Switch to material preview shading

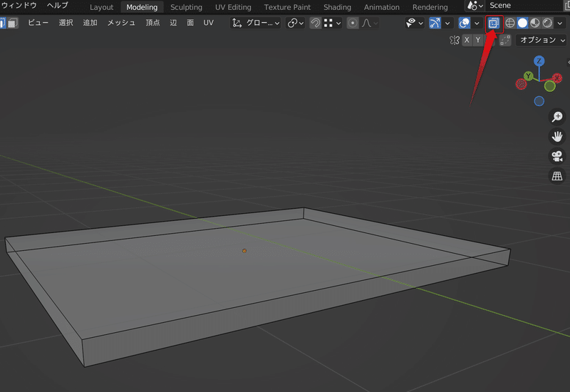coord(535,24)
